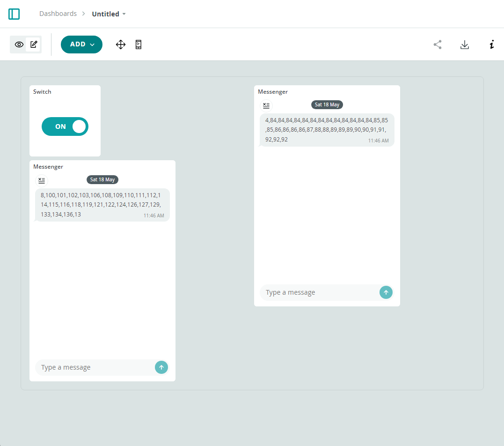The height and width of the screenshot is (446, 504).
Task: Switch to view mode eye icon
Action: click(x=19, y=45)
